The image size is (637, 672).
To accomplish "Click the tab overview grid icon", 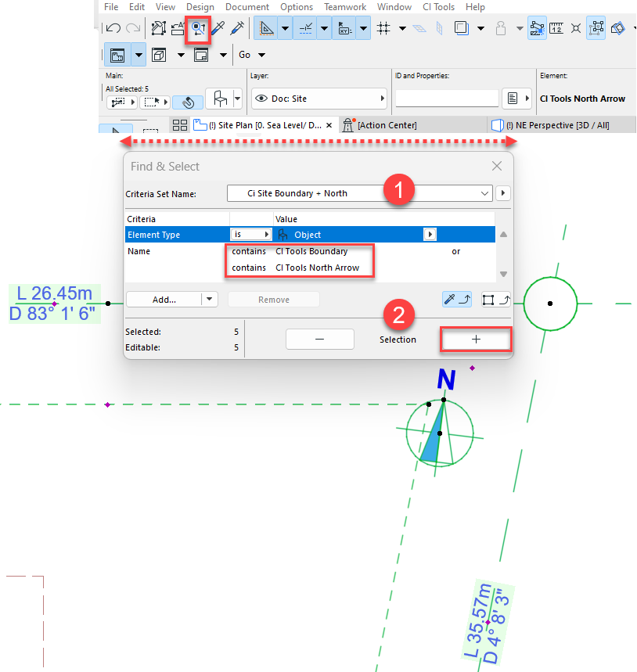I will point(180,125).
